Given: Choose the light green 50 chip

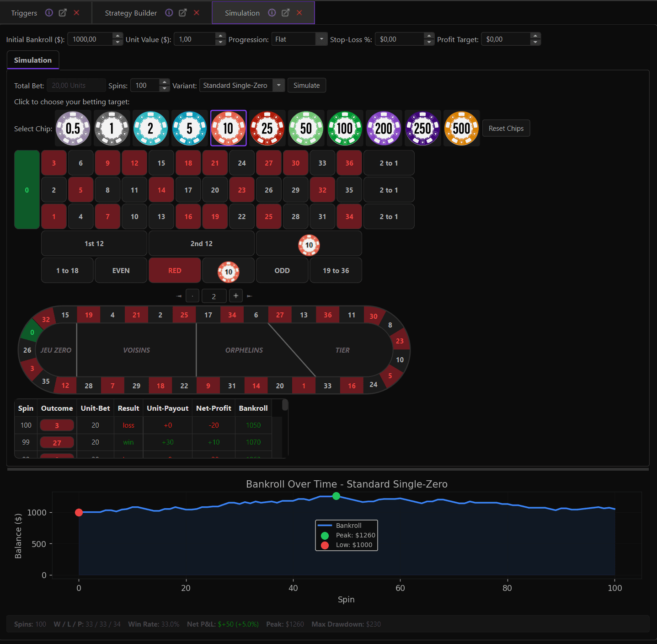Looking at the screenshot, I should pos(306,129).
